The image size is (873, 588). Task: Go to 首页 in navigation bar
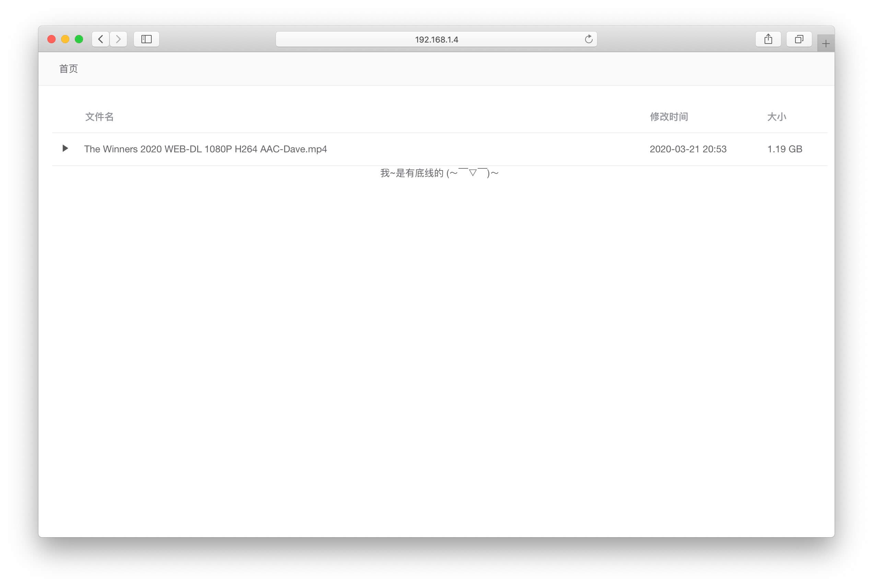point(68,69)
